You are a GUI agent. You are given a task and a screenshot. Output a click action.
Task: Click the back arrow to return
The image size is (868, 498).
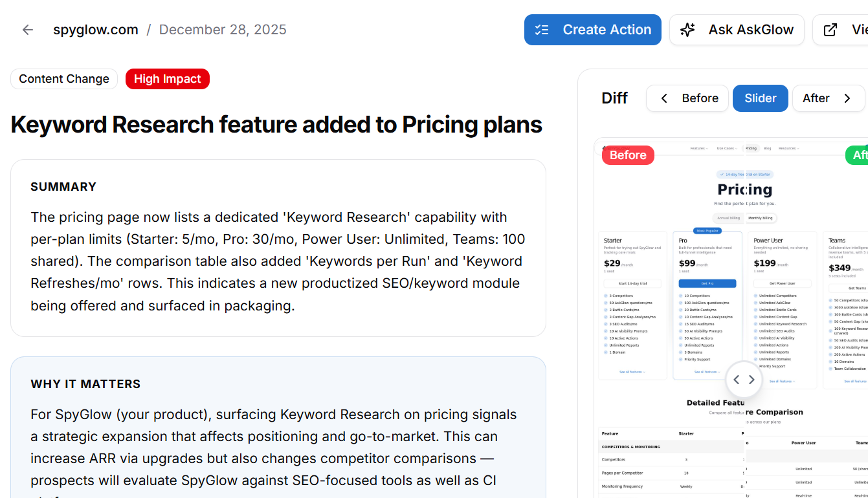click(27, 29)
